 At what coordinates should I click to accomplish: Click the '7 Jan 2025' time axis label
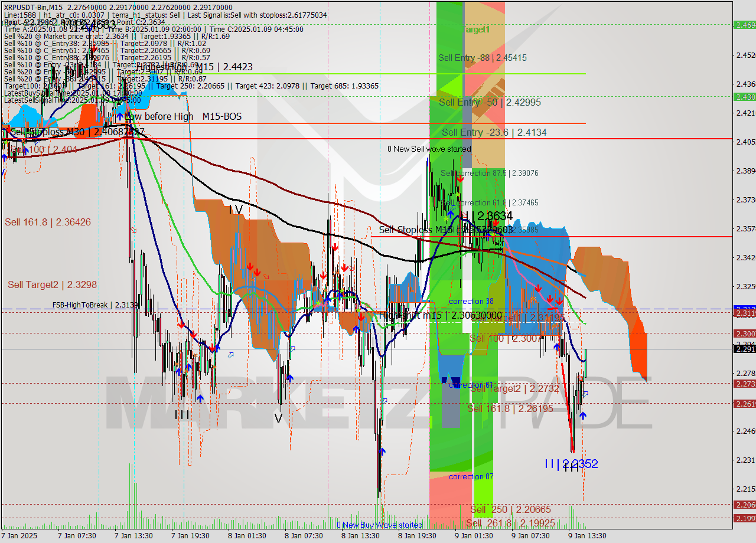coord(20,536)
